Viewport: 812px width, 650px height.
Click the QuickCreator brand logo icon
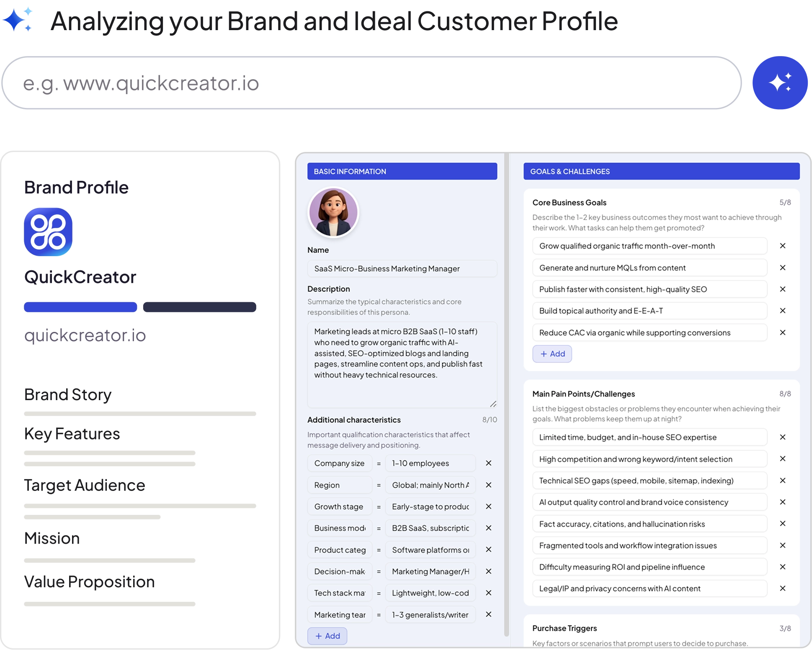tap(48, 232)
